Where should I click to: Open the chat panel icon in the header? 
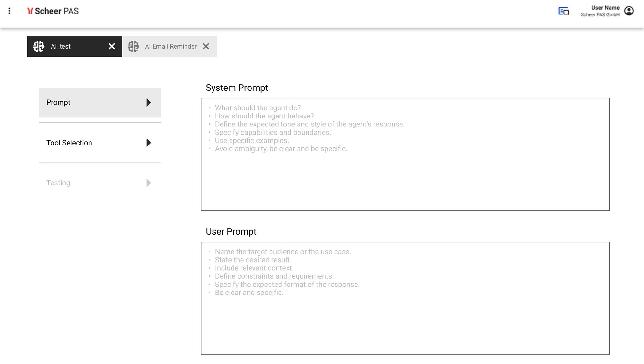click(x=563, y=11)
